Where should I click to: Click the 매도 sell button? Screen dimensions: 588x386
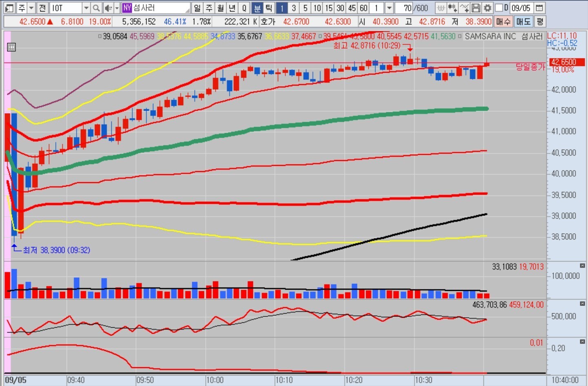(524, 21)
